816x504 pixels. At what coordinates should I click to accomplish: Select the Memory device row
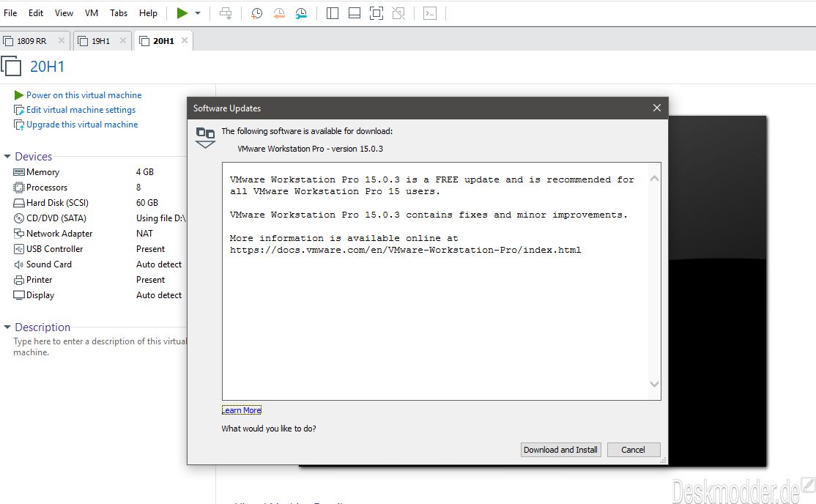(x=99, y=172)
